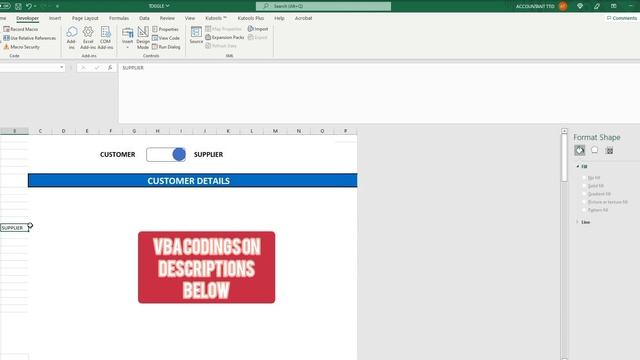Open Fill & Line tab in Format Shape

click(x=580, y=150)
